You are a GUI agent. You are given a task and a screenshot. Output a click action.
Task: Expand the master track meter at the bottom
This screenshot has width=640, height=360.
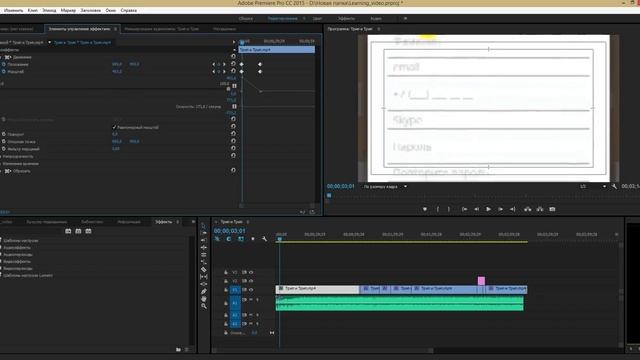(272, 333)
